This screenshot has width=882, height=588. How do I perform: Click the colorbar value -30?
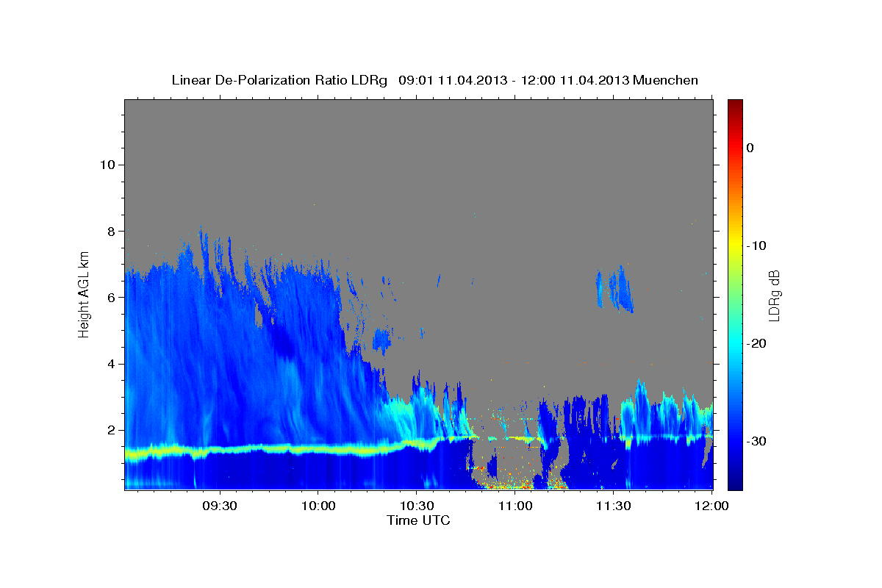pyautogui.click(x=756, y=441)
